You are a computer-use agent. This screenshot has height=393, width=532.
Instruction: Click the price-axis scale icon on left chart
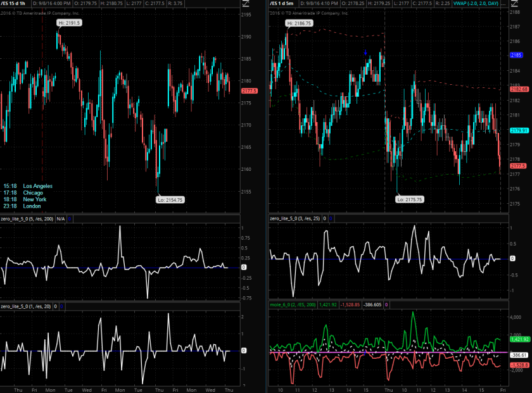[246, 3]
